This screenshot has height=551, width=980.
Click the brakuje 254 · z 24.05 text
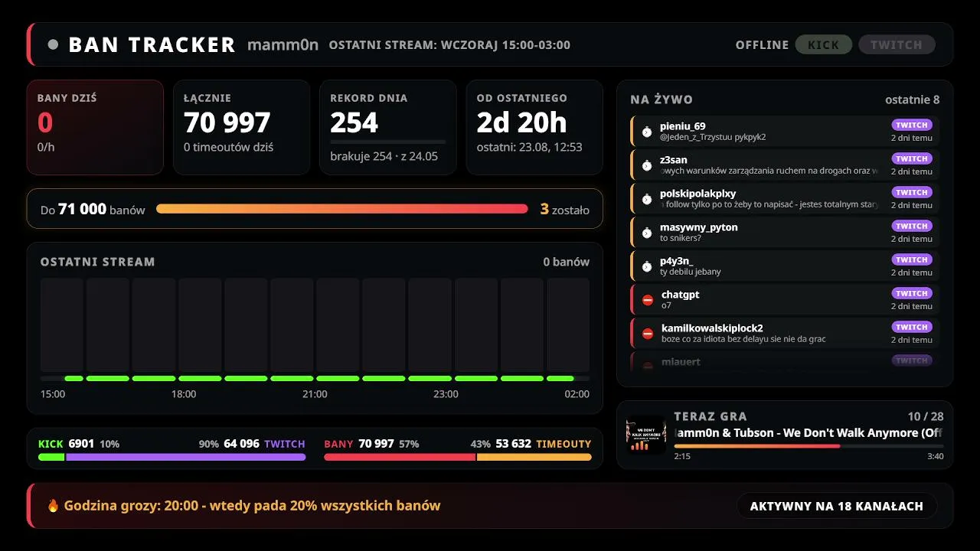[x=384, y=156]
